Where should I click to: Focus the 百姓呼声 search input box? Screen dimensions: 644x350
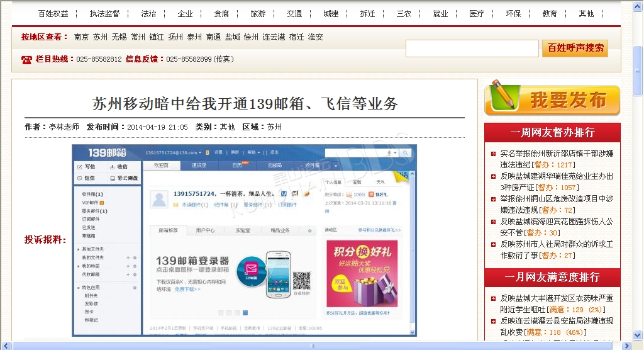[472, 48]
